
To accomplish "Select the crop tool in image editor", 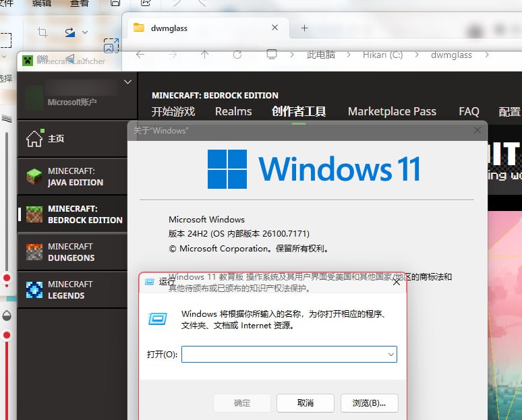I will pyautogui.click(x=42, y=32).
